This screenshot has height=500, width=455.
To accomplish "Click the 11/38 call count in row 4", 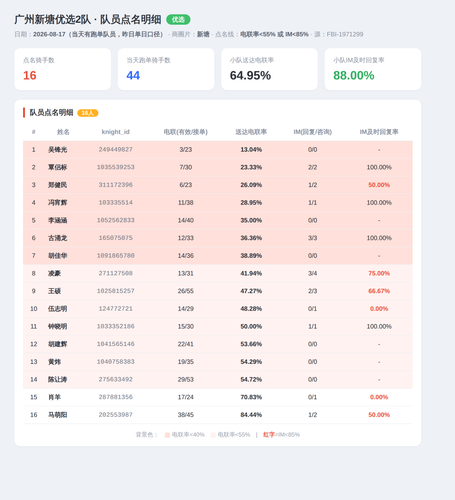I will click(x=186, y=203).
